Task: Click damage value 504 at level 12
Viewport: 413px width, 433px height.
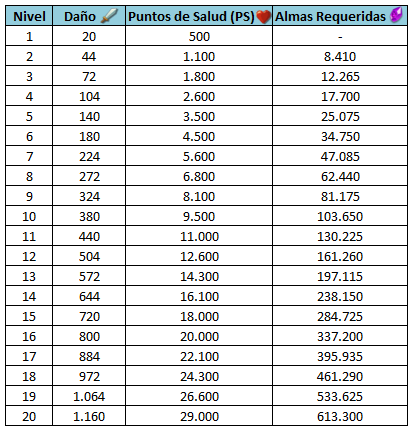Action: pyautogui.click(x=89, y=256)
